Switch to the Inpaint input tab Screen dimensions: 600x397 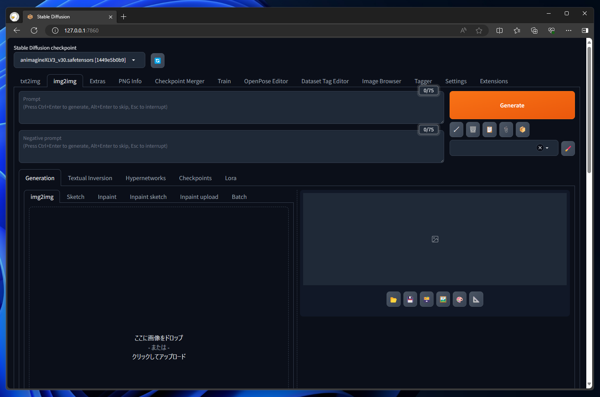(x=107, y=197)
